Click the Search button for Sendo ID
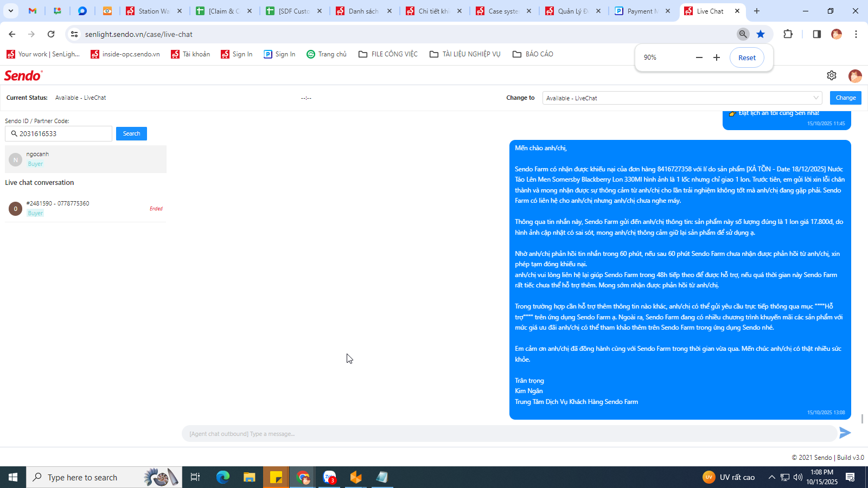 pyautogui.click(x=131, y=133)
